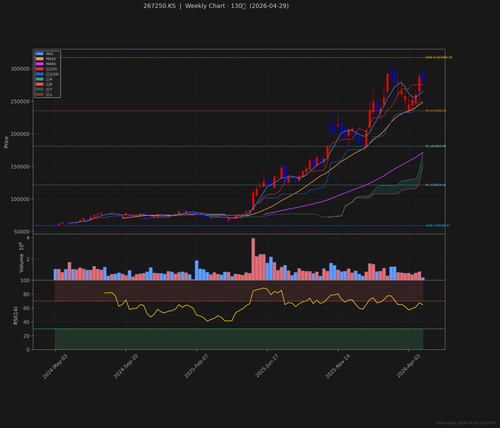Select the MA60 magenta legend swatch
This screenshot has width=500, height=428.
coord(40,64)
